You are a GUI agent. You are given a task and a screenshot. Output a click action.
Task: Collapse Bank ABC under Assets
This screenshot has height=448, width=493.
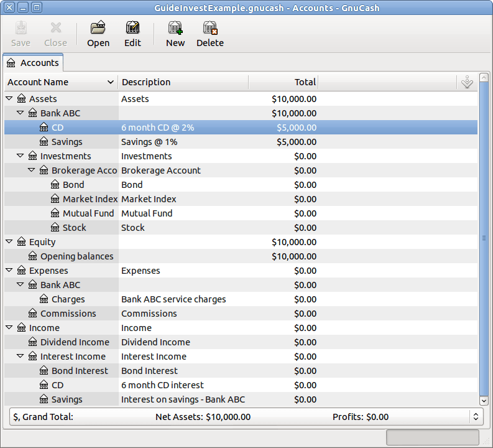click(21, 113)
